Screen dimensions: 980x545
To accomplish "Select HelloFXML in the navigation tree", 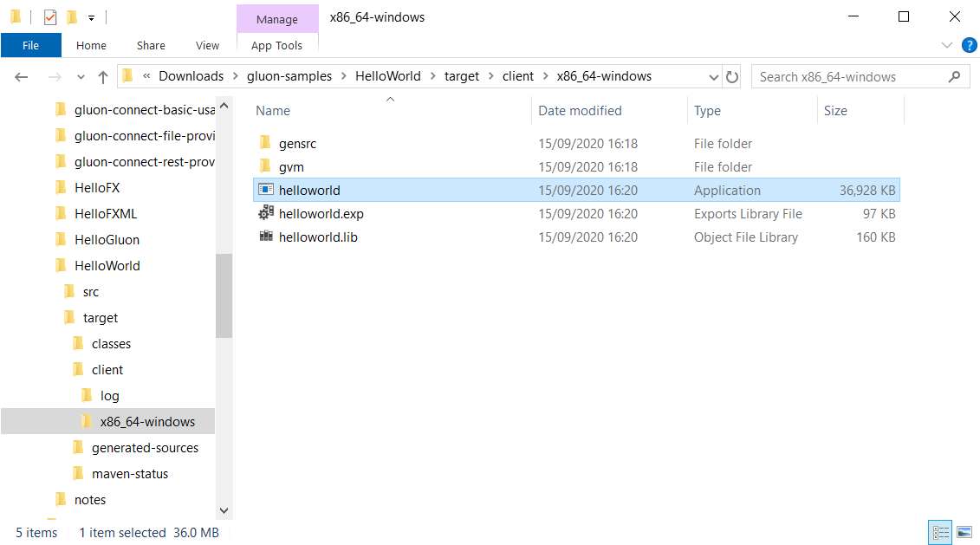I will pyautogui.click(x=106, y=214).
